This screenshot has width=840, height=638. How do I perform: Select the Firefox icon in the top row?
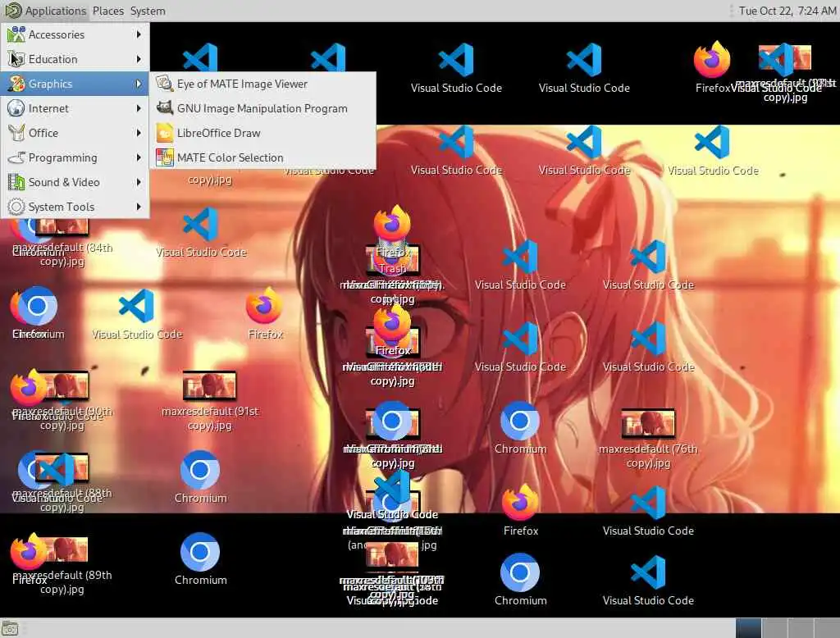point(712,59)
